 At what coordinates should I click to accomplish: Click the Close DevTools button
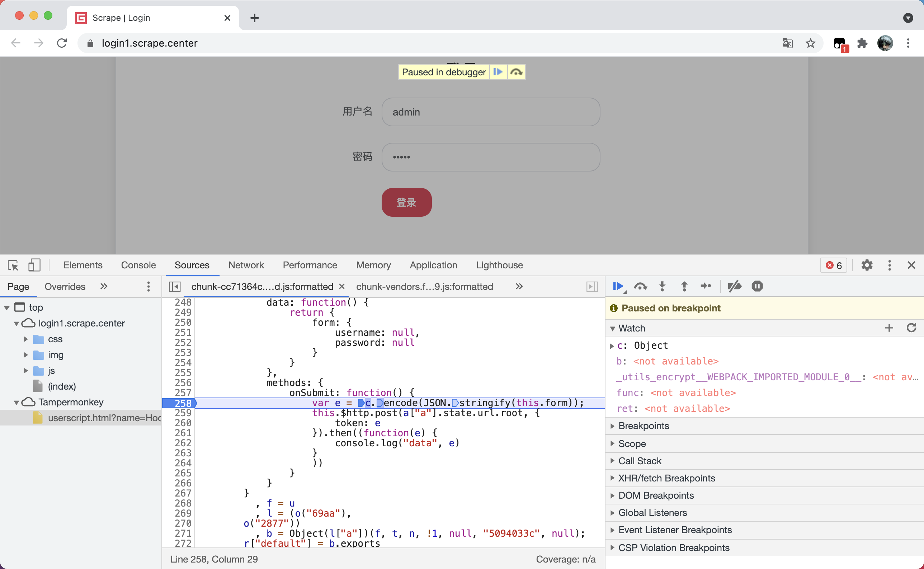coord(911,265)
